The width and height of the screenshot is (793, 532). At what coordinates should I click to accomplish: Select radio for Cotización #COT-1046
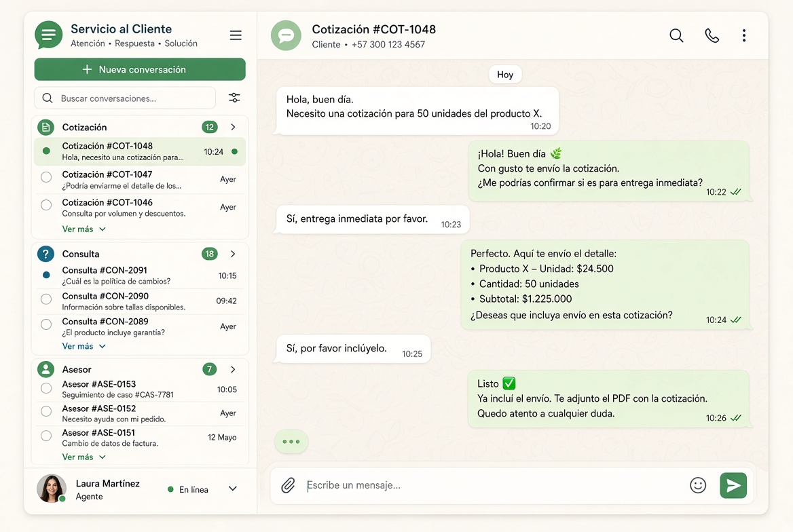click(46, 206)
